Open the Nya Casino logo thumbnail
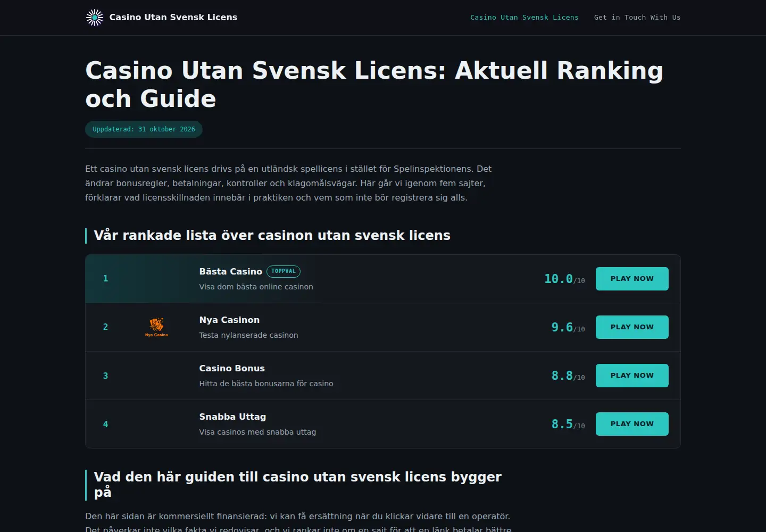Screen dimensions: 766x532 (156, 327)
